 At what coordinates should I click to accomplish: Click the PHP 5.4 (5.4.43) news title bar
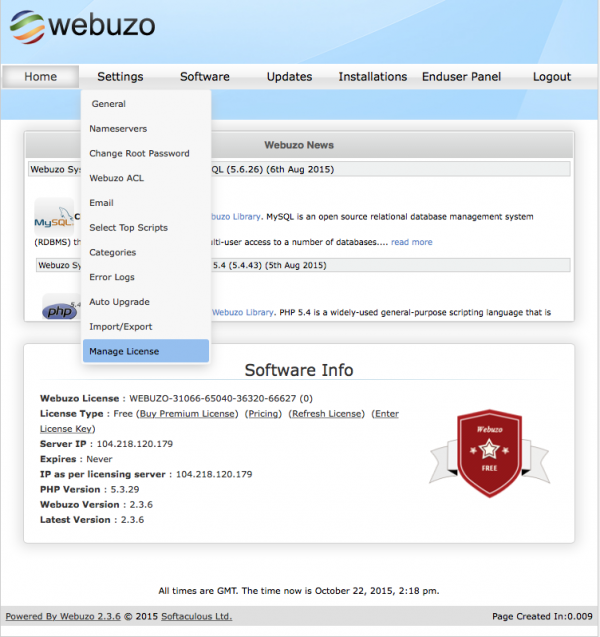(303, 265)
